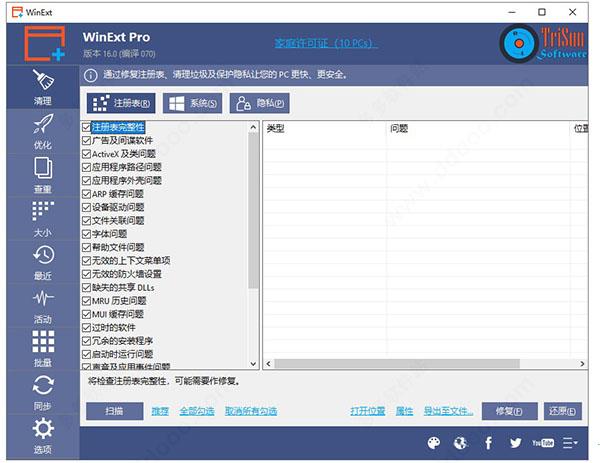Open the 批量 batch grid icon
The height and width of the screenshot is (463, 600).
[x=43, y=349]
